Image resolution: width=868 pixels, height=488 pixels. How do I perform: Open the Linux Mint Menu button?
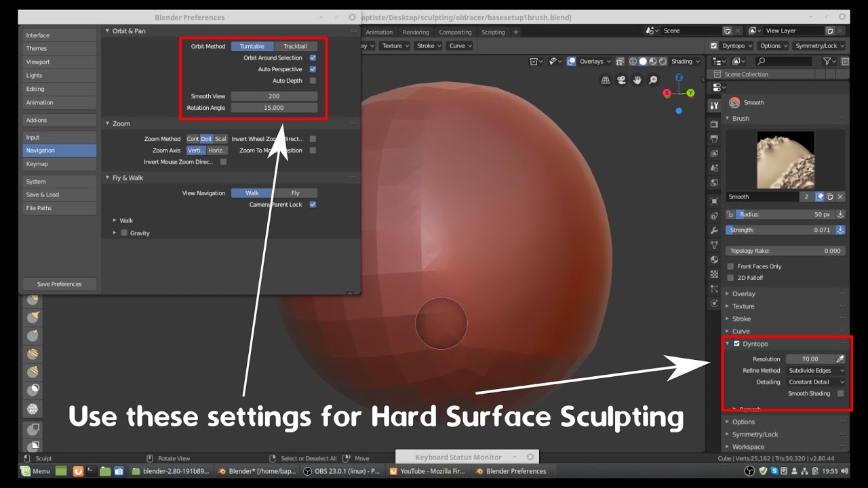coord(35,471)
